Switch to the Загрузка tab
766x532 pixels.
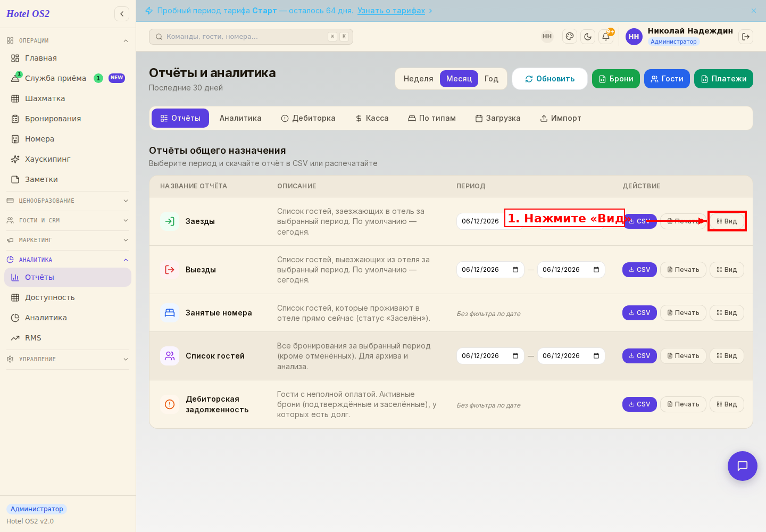point(498,118)
